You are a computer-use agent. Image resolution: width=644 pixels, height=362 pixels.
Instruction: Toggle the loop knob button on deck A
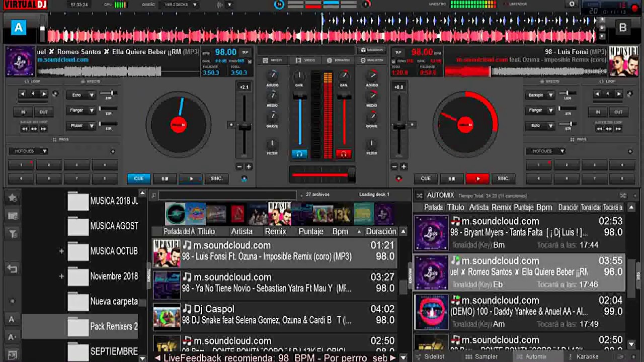click(55, 94)
